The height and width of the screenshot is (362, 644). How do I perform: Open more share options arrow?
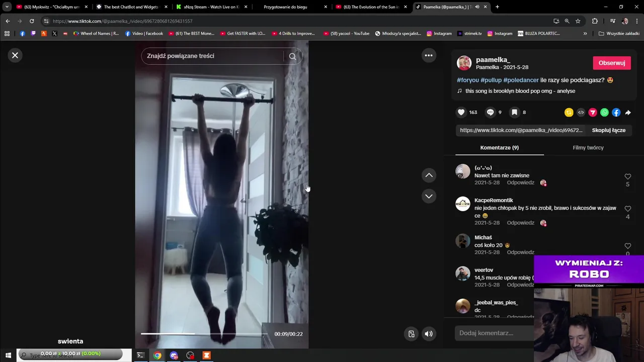[x=628, y=113]
